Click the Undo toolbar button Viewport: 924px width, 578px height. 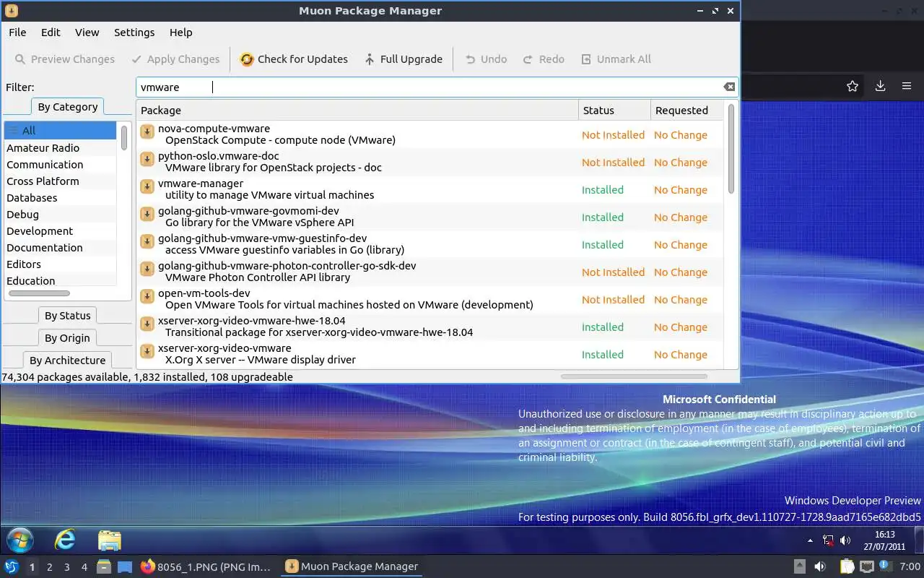click(486, 59)
